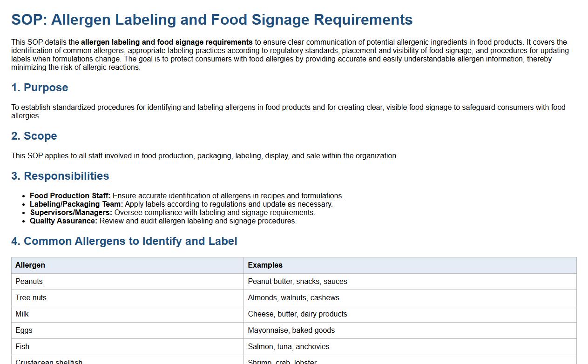Viewport: 588px width, 364px height.
Task: Click the "Mayonnaise, baked goods" examples cell
Action: pos(291,330)
